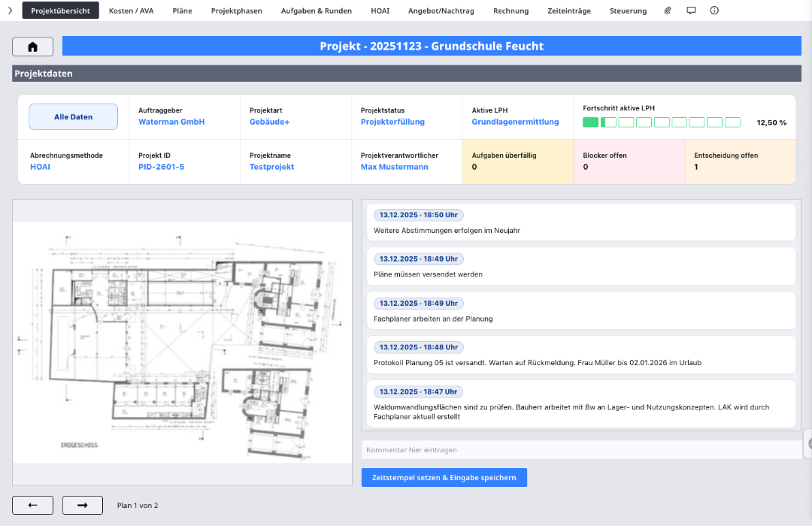Click the 12,50 % progress value
812x526 pixels.
771,122
